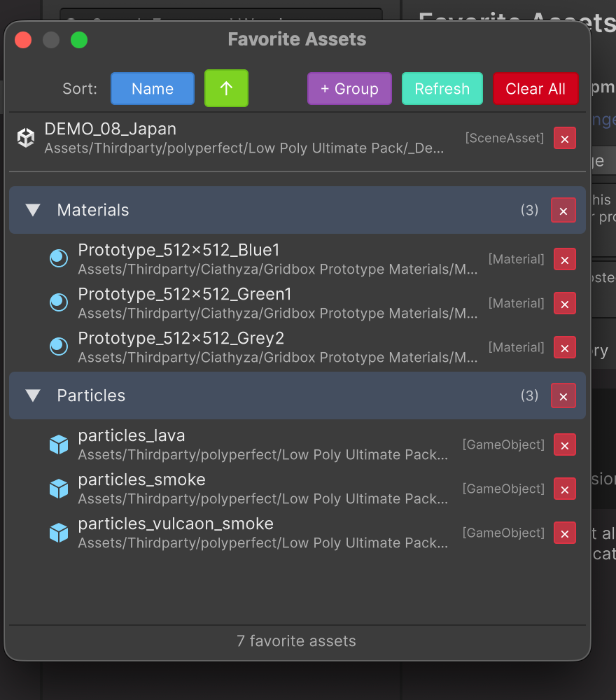Remove Prototype_512x512_Green1 from favorites

(x=565, y=304)
